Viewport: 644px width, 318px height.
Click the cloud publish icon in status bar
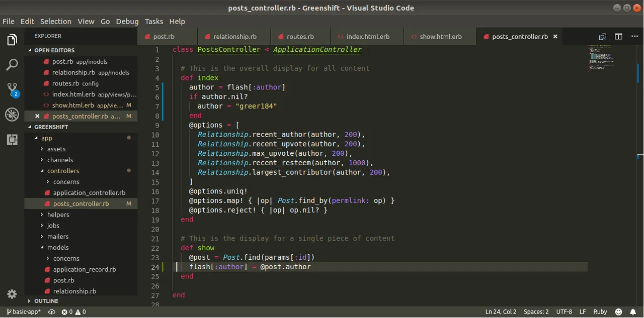click(x=51, y=312)
